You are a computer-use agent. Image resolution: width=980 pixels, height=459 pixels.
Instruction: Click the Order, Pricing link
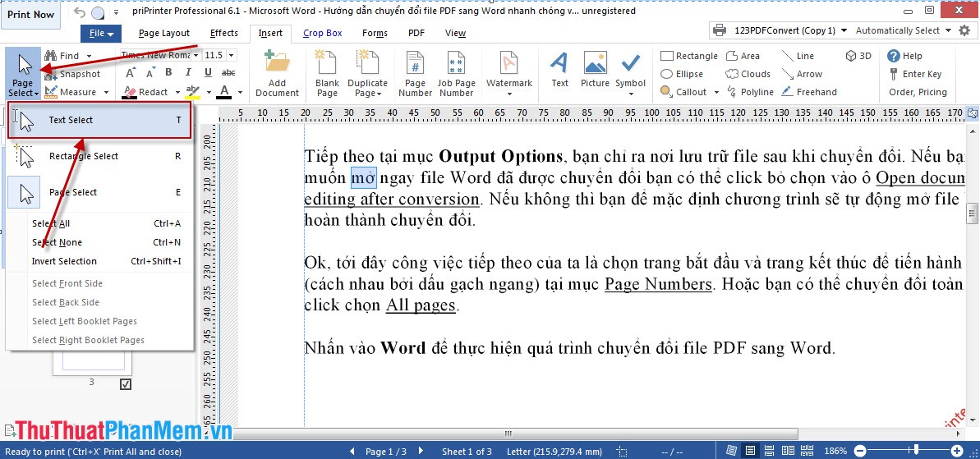coord(918,92)
